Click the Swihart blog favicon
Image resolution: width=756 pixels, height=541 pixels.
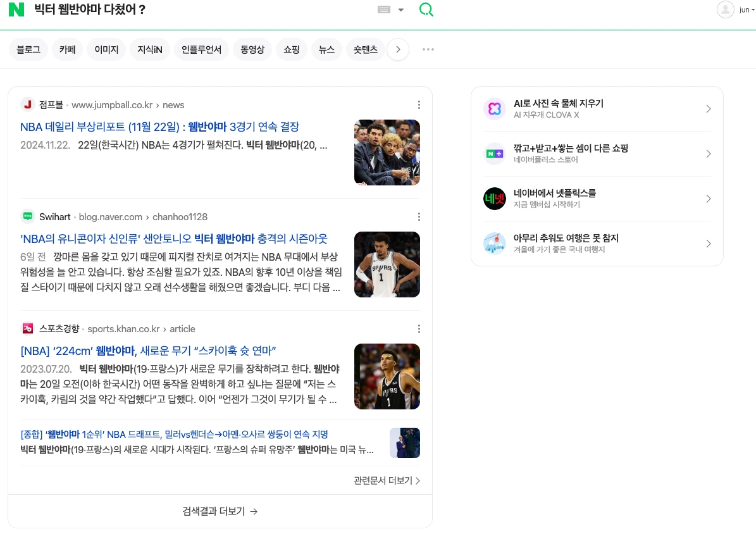click(x=27, y=216)
